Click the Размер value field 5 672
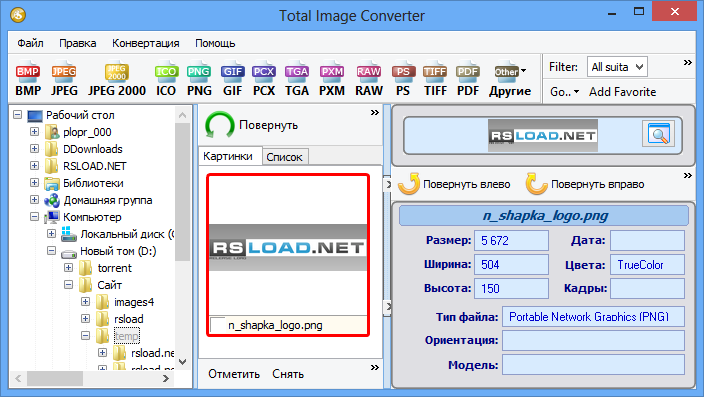The image size is (704, 397). point(511,241)
